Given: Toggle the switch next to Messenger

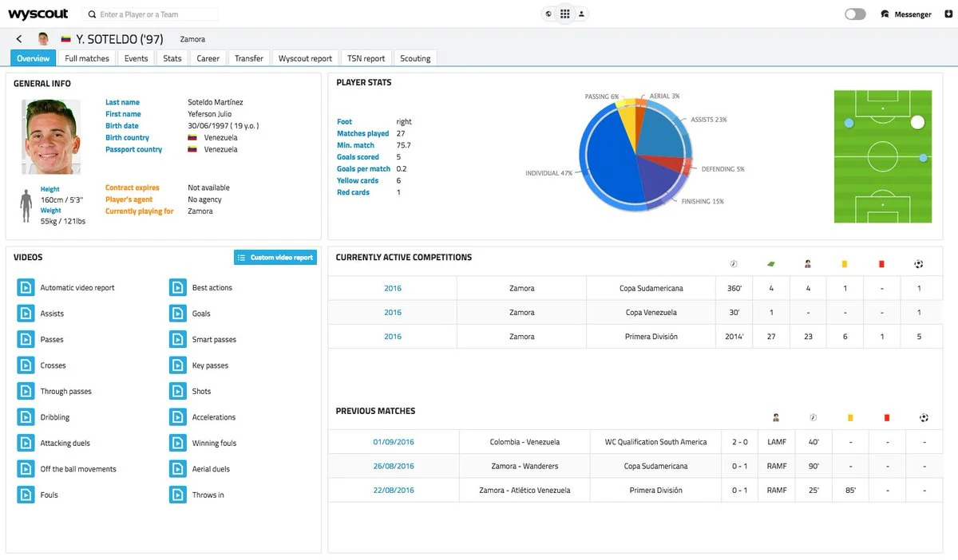Looking at the screenshot, I should 855,14.
